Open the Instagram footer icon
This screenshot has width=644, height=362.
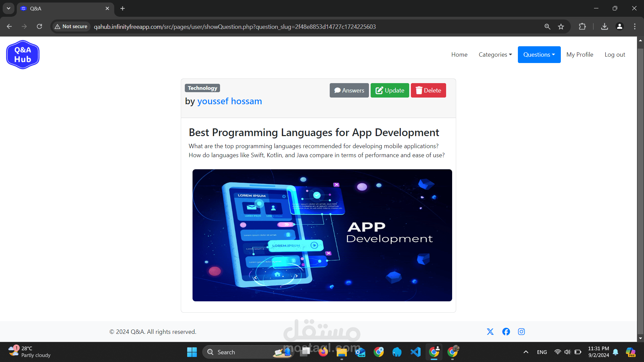[x=521, y=331]
